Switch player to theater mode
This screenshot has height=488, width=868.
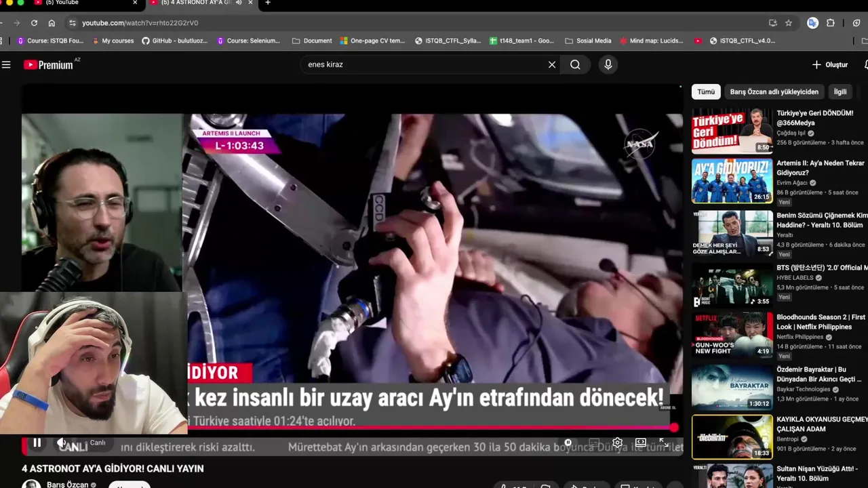(x=641, y=443)
